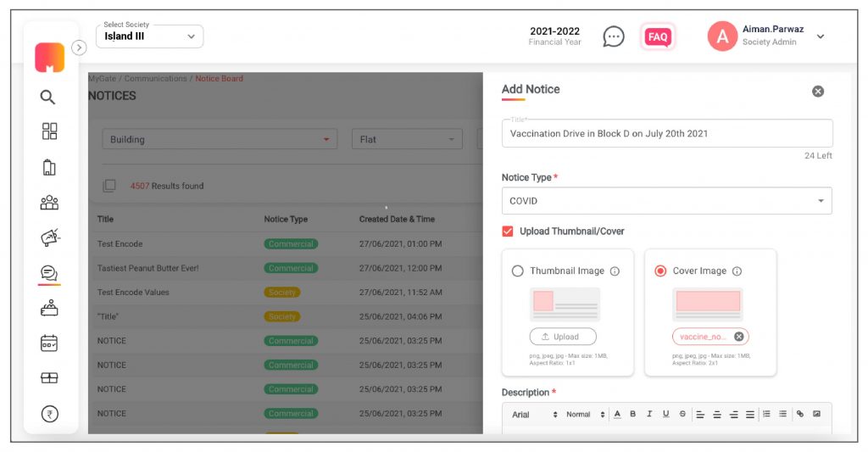The width and height of the screenshot is (868, 452).
Task: Toggle underline formatting in description editor
Action: coord(666,415)
